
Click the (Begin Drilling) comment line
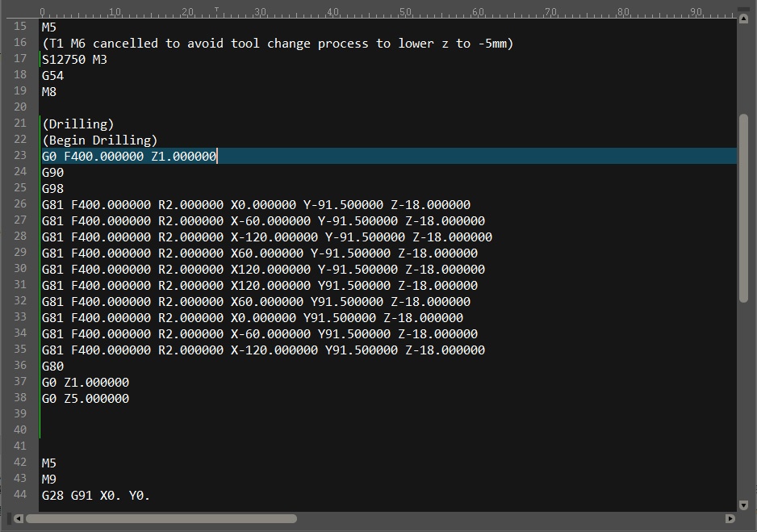point(100,140)
